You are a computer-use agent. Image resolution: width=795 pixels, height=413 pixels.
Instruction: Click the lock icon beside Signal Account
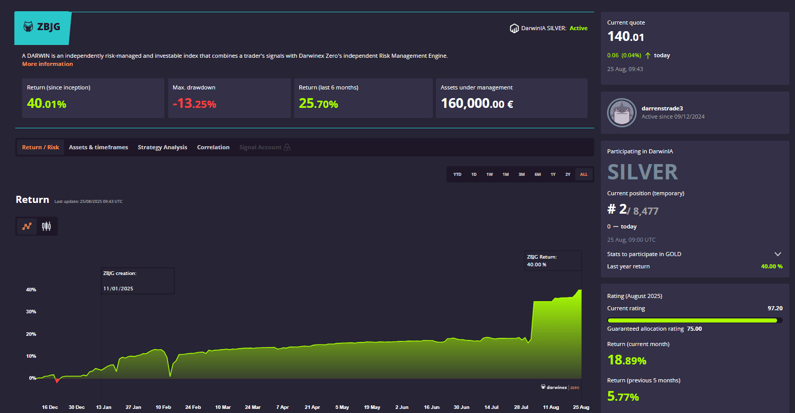click(287, 147)
